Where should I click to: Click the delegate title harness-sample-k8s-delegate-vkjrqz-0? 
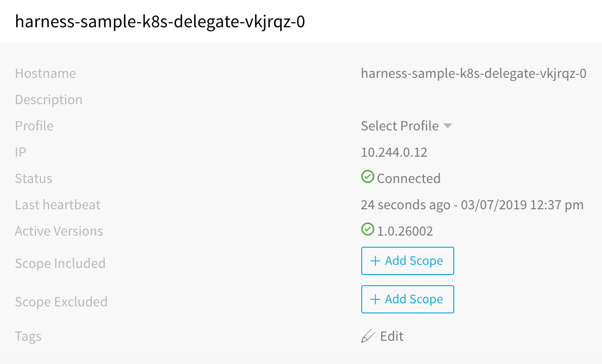point(160,21)
